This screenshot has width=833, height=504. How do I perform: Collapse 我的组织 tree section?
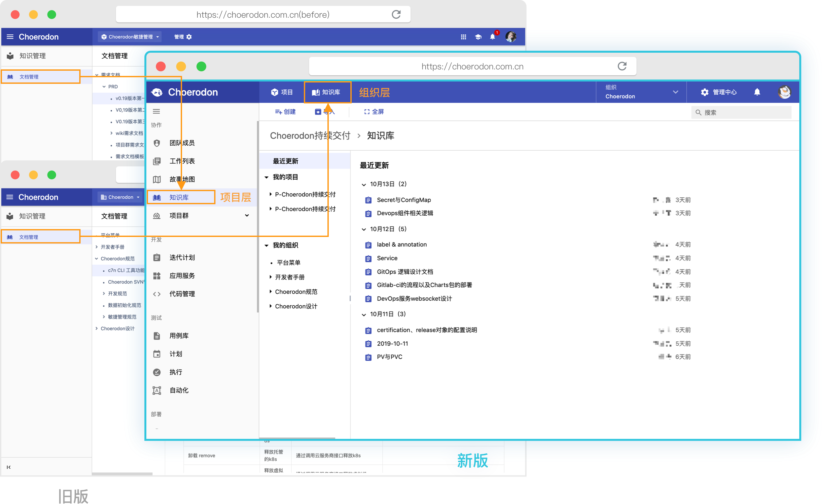click(x=267, y=245)
